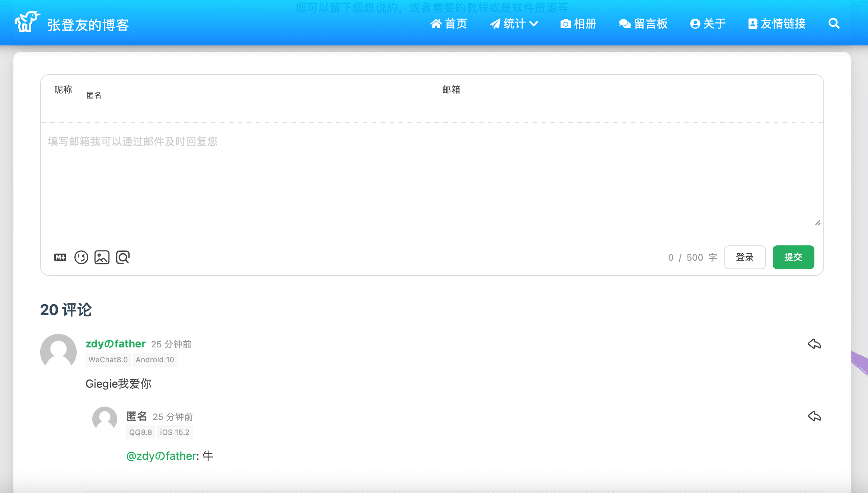Click the comment preview icon
Screen dimensions: 868x493
pos(123,257)
